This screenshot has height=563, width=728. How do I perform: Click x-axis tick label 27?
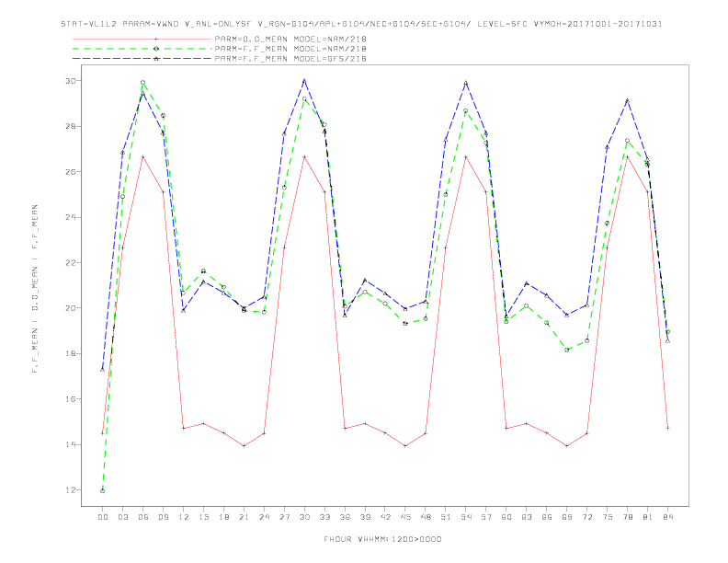point(284,517)
